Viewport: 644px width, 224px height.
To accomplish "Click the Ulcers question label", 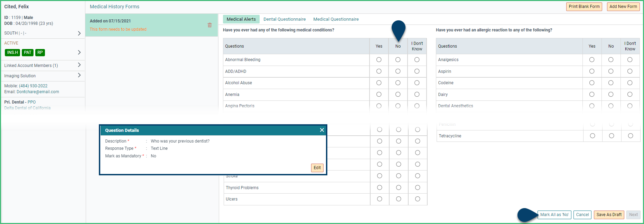I will click(x=232, y=199).
